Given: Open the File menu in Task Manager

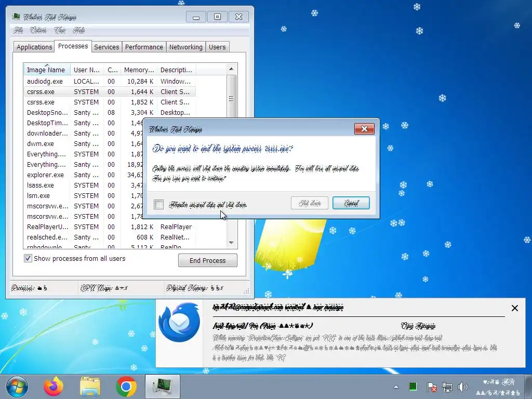Looking at the screenshot, I should point(18,30).
